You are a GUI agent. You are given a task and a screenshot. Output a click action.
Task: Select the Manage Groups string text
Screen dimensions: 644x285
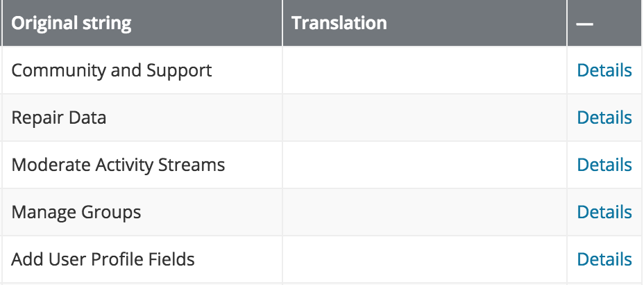click(x=76, y=213)
